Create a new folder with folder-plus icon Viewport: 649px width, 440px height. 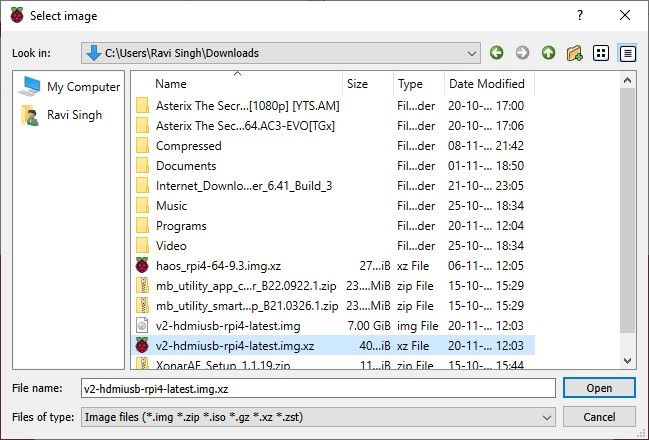tap(574, 53)
